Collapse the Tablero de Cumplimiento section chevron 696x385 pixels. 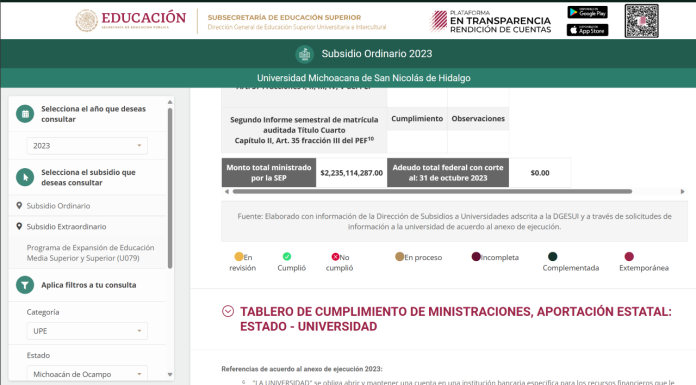[x=228, y=311]
